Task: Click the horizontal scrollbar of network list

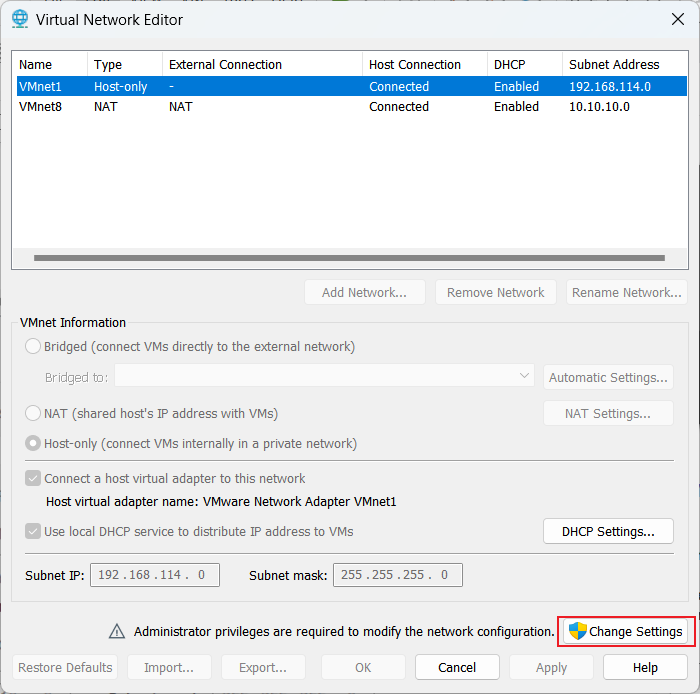Action: point(349,258)
